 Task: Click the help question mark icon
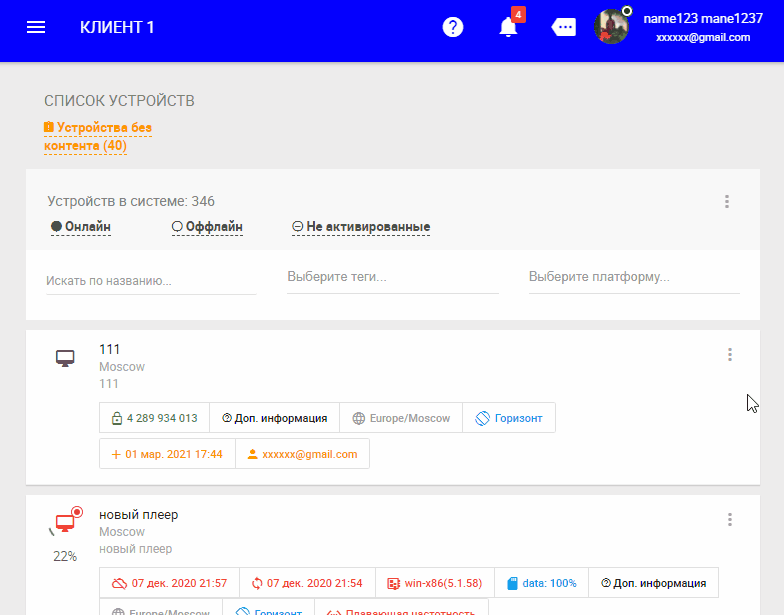(453, 27)
